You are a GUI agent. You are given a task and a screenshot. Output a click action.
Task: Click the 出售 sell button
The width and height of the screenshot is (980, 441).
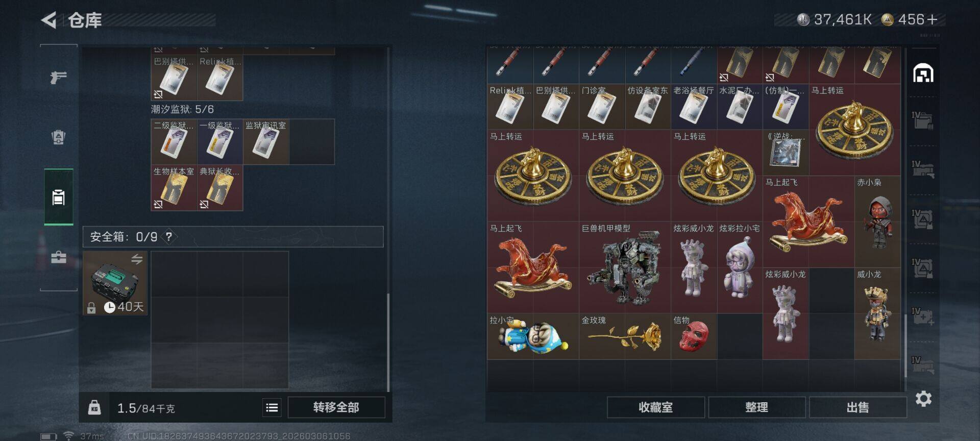tap(857, 407)
